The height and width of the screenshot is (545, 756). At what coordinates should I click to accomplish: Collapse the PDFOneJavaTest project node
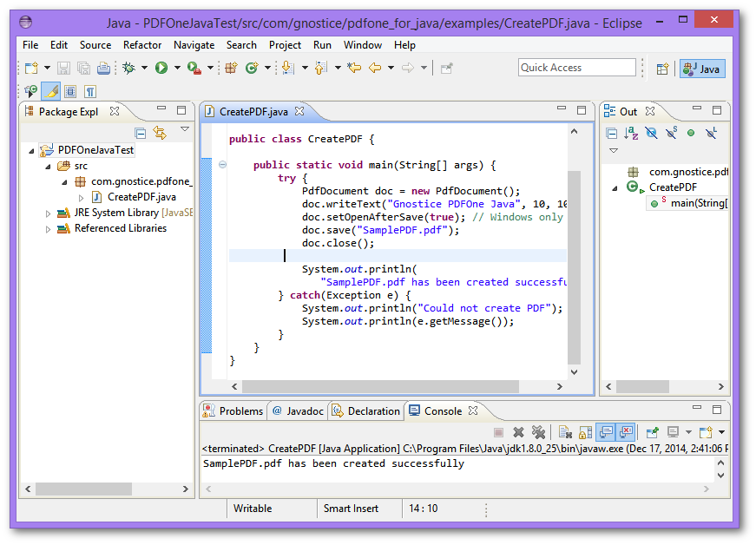point(32,151)
